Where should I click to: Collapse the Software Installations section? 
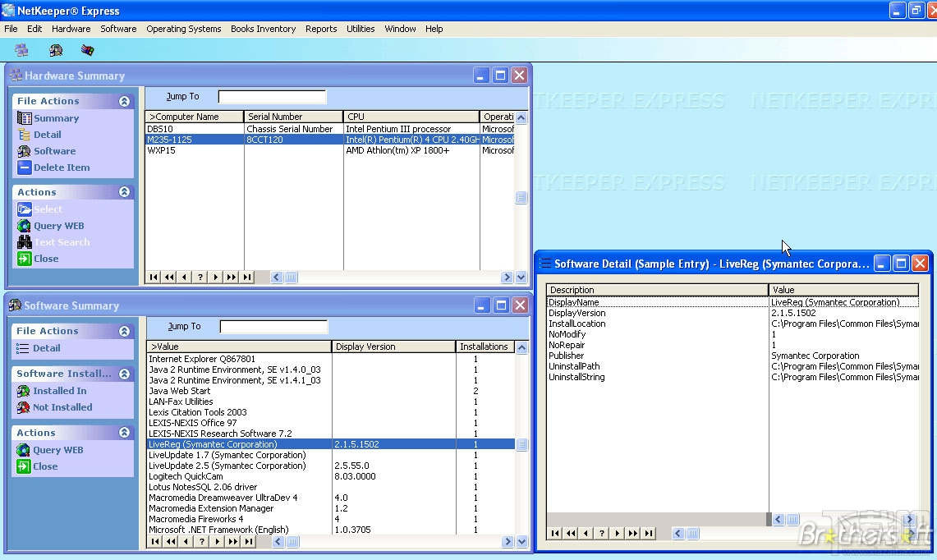[124, 374]
